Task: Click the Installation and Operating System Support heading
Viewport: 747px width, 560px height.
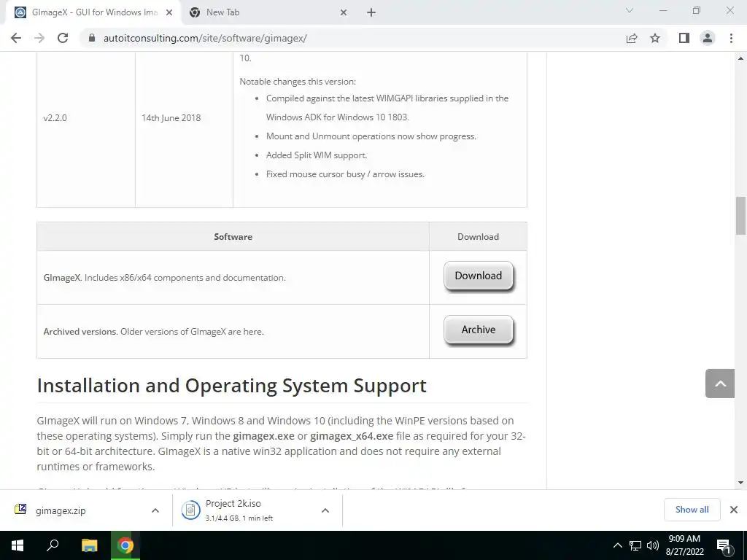Action: click(231, 385)
